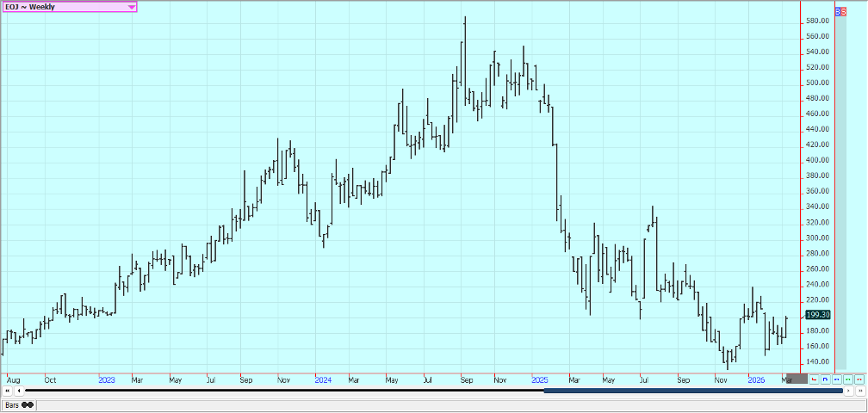
Task: Step chart right with the single-right arrow
Action: [x=850, y=391]
